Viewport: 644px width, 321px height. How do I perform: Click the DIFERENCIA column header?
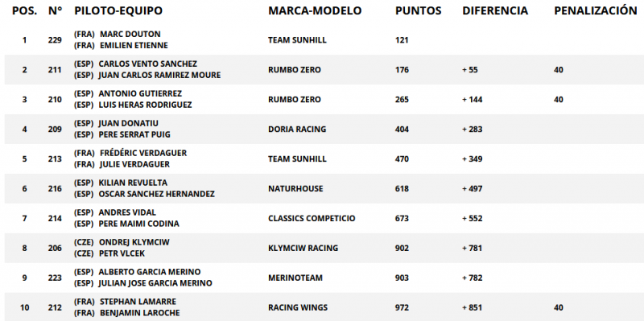(495, 11)
